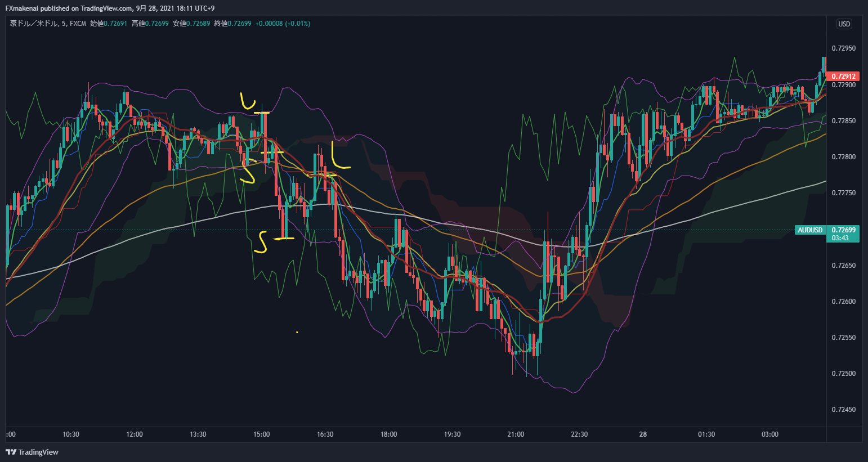Viewport: 868px width, 462px height.
Task: Click the 19:30 time axis label
Action: click(453, 434)
